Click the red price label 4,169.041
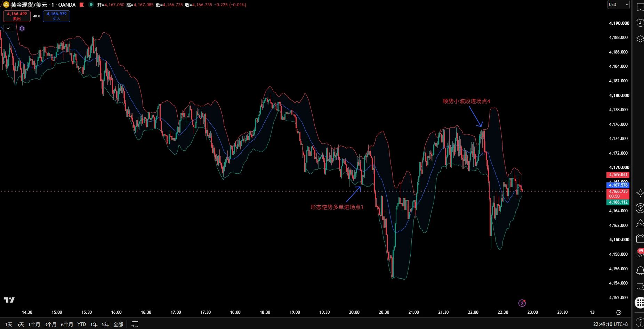Screen dimensions: 644x329 pyautogui.click(x=618, y=175)
